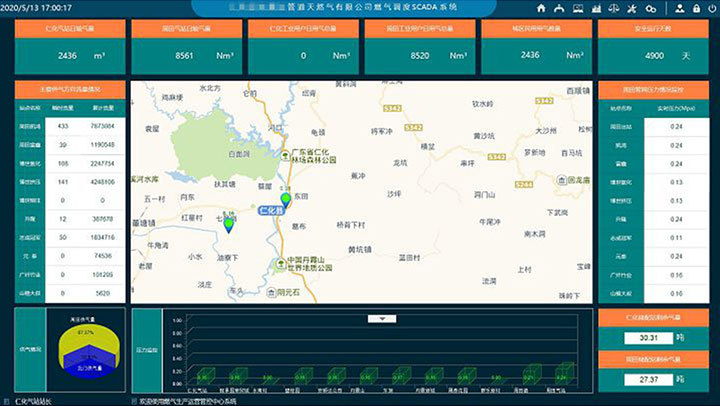The height and width of the screenshot is (406, 720).
Task: Open the gears settings icon in header
Action: [x=651, y=8]
